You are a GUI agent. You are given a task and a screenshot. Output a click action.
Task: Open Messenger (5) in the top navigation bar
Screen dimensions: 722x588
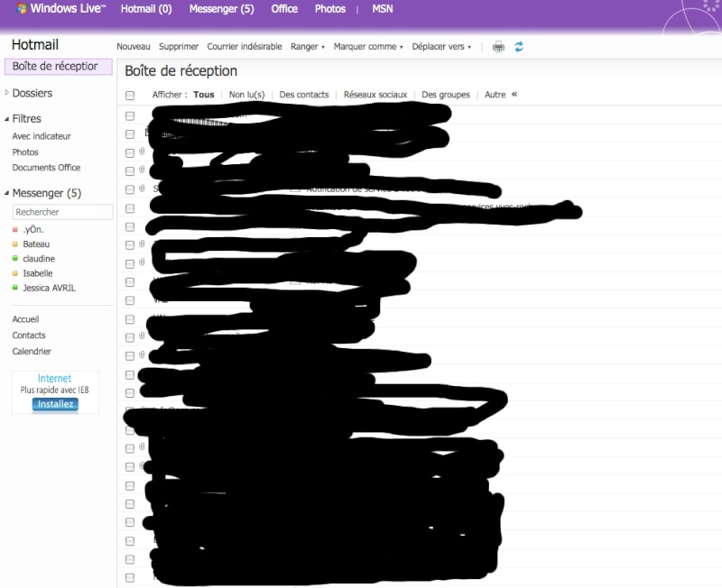[x=221, y=9]
